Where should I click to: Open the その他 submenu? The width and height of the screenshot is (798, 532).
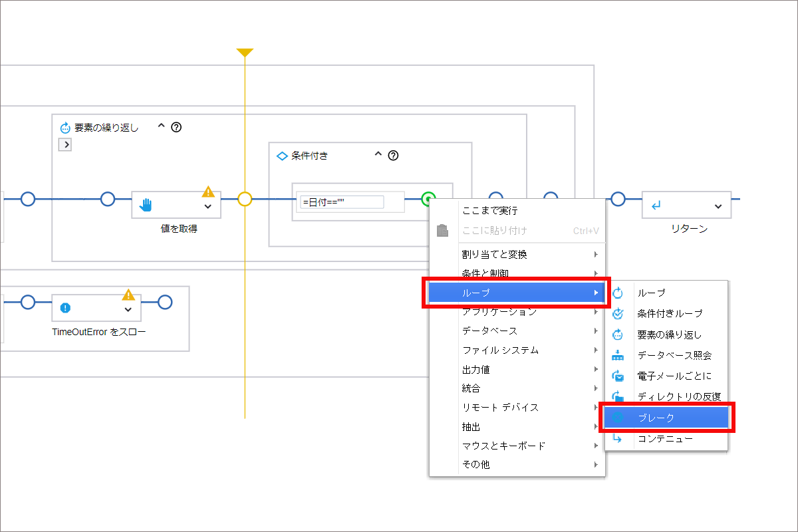(x=517, y=464)
